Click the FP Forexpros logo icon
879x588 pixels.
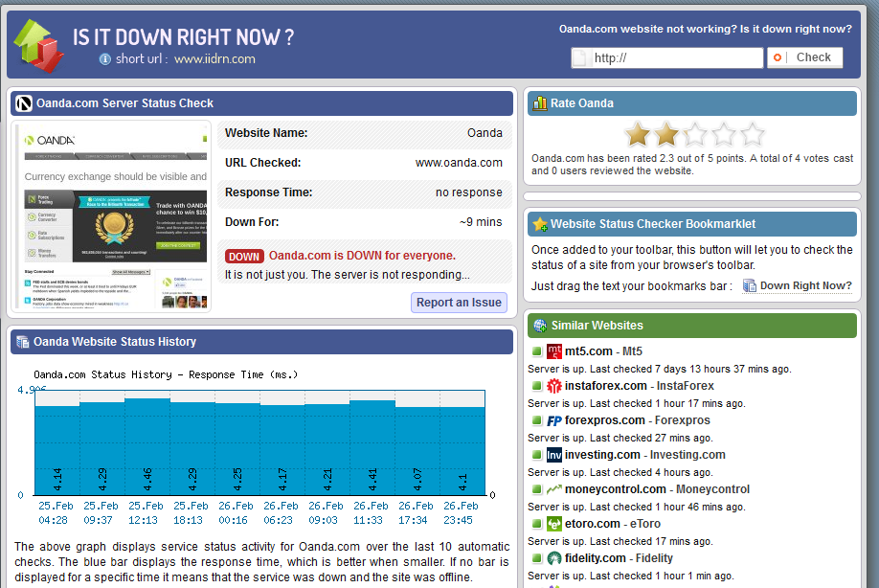click(x=553, y=420)
